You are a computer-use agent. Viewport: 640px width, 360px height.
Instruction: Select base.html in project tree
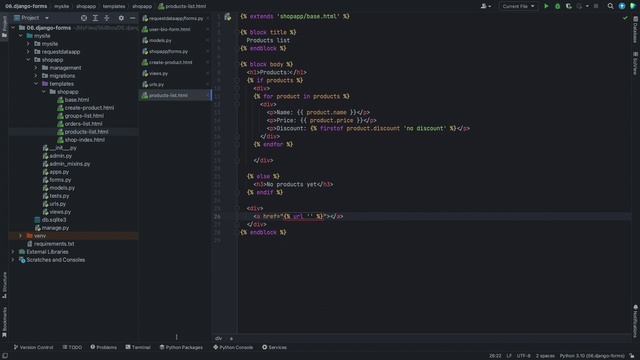coord(76,100)
